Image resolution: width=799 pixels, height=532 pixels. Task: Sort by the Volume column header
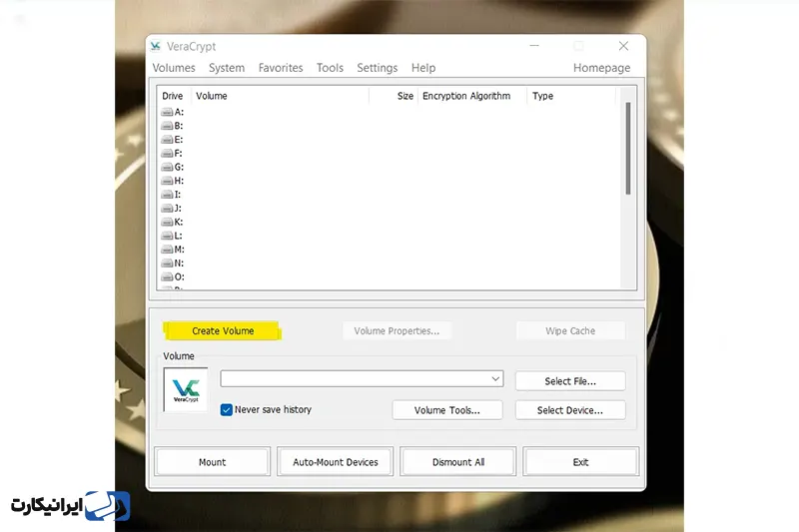tap(212, 96)
